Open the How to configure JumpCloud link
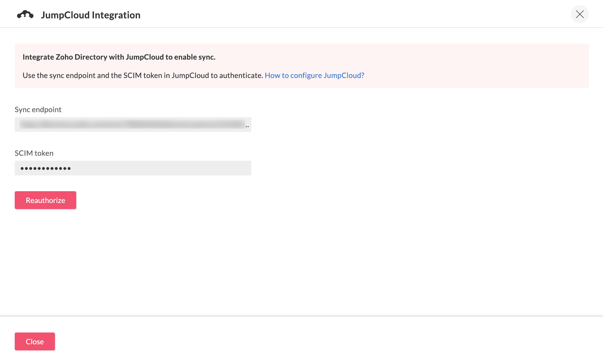Image resolution: width=603 pixels, height=364 pixels. coord(314,75)
